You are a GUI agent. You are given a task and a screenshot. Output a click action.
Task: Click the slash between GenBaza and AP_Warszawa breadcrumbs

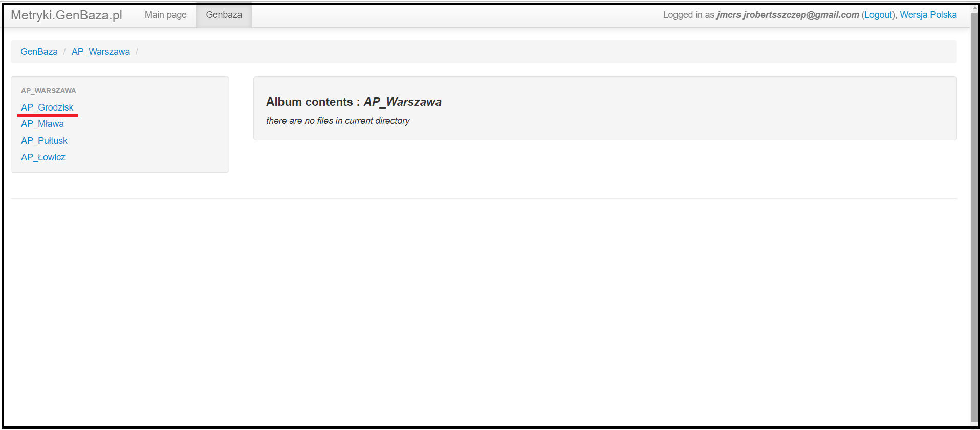64,52
